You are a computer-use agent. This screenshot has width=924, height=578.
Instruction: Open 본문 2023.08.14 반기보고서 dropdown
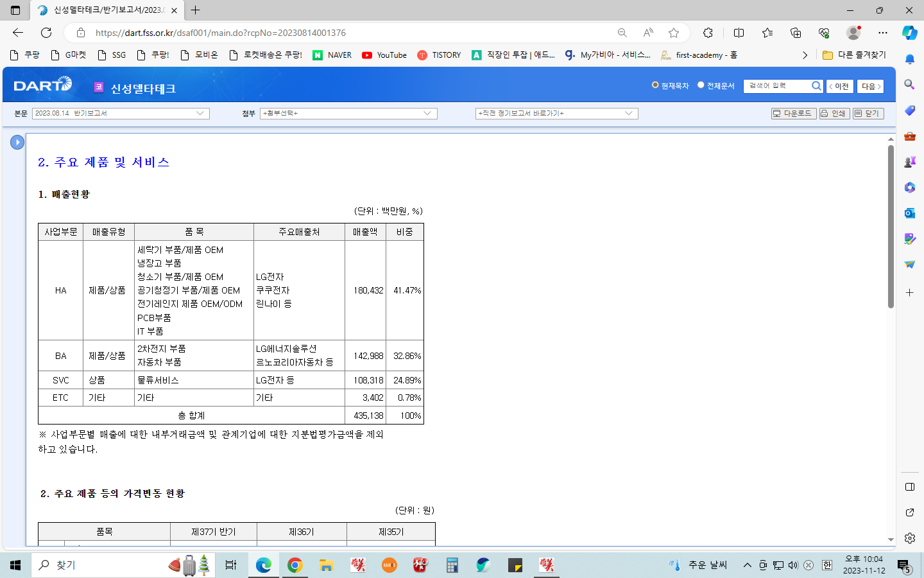(121, 113)
